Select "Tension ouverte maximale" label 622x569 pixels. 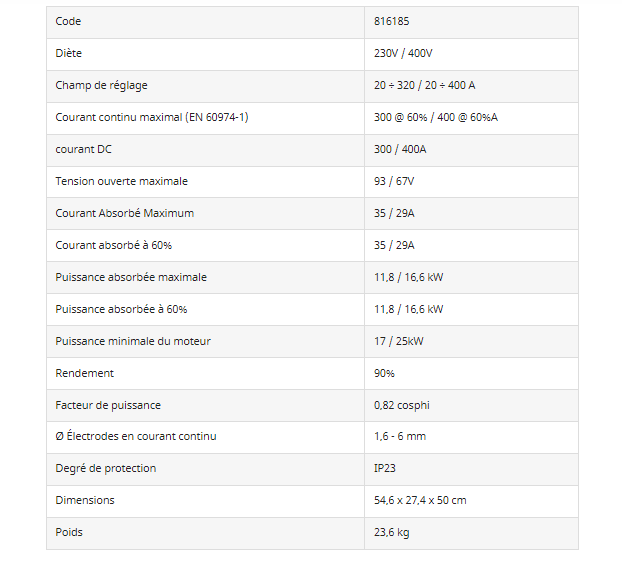[x=121, y=182]
